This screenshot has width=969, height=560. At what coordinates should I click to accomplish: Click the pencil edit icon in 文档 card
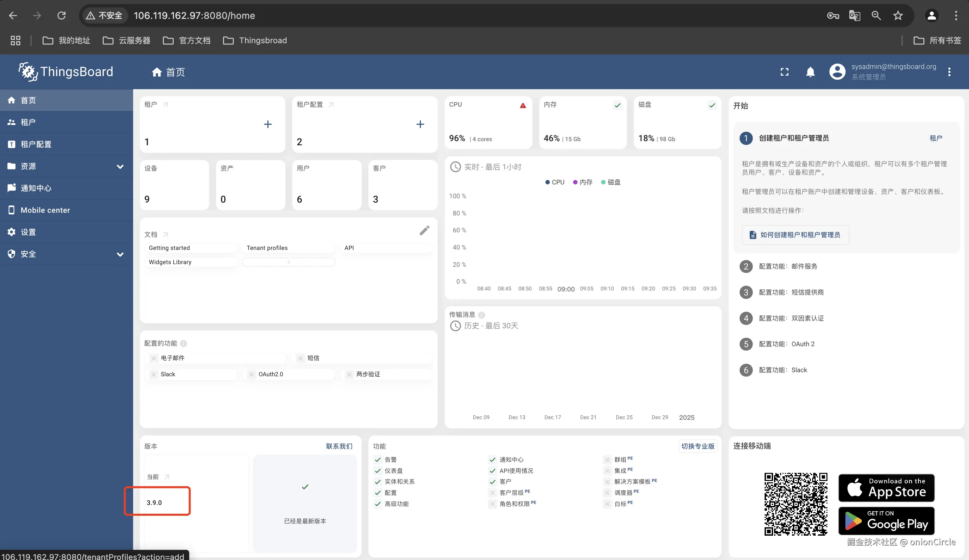(424, 230)
